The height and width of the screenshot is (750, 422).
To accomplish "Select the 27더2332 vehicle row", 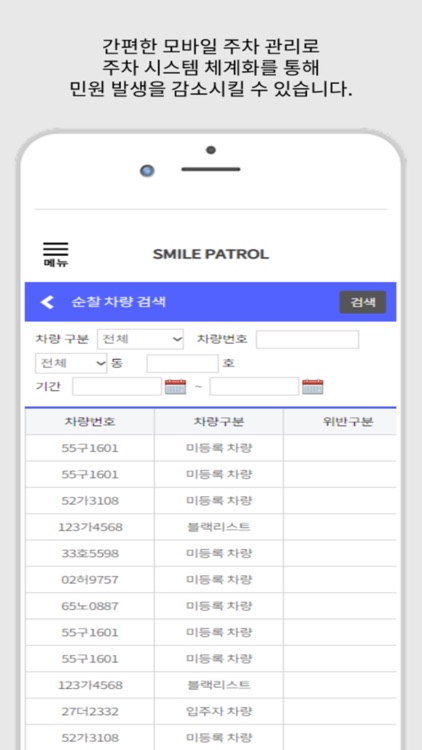I will 211,711.
